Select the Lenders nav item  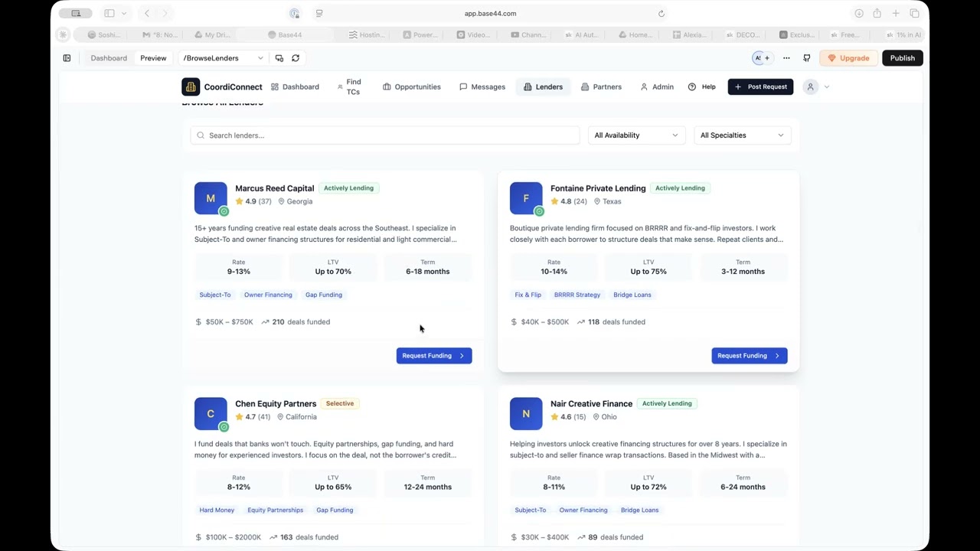point(543,86)
